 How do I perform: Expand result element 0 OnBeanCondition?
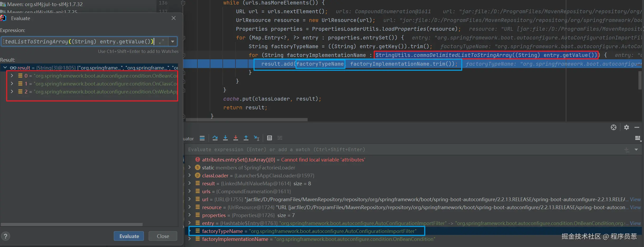point(12,76)
